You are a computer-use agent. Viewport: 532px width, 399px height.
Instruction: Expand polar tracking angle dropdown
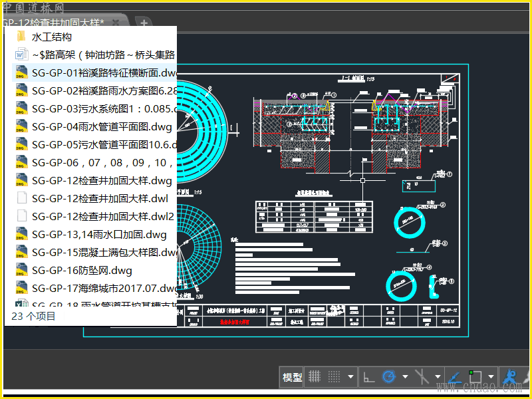coord(405,377)
